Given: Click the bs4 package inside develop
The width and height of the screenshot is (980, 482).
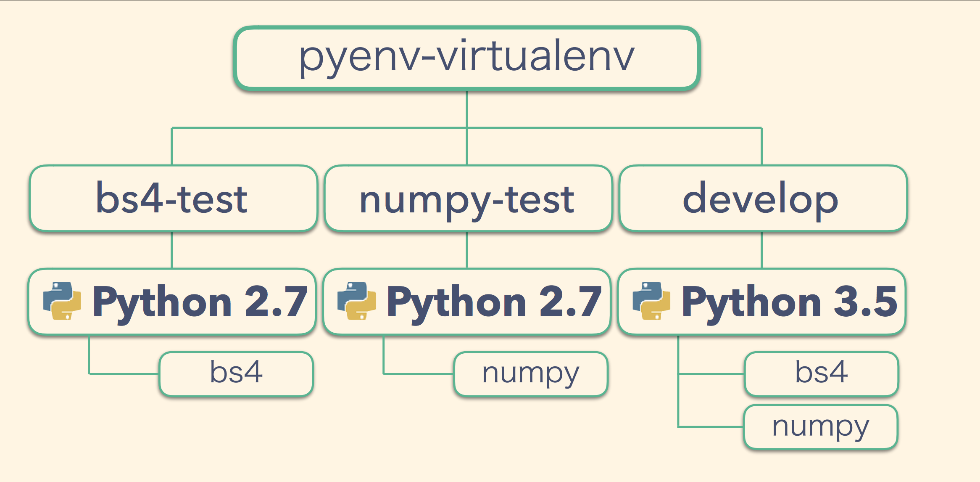Looking at the screenshot, I should (x=821, y=373).
